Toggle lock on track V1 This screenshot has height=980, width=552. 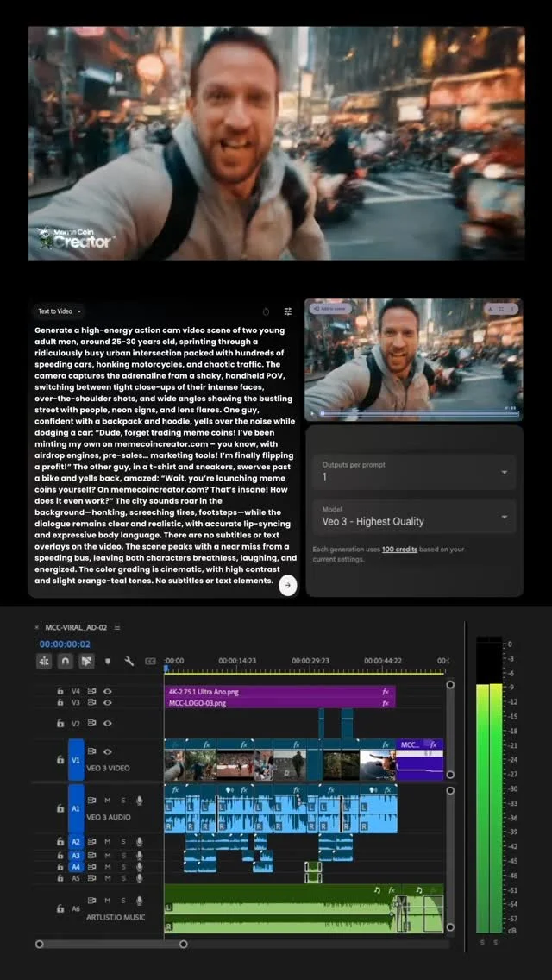point(60,759)
